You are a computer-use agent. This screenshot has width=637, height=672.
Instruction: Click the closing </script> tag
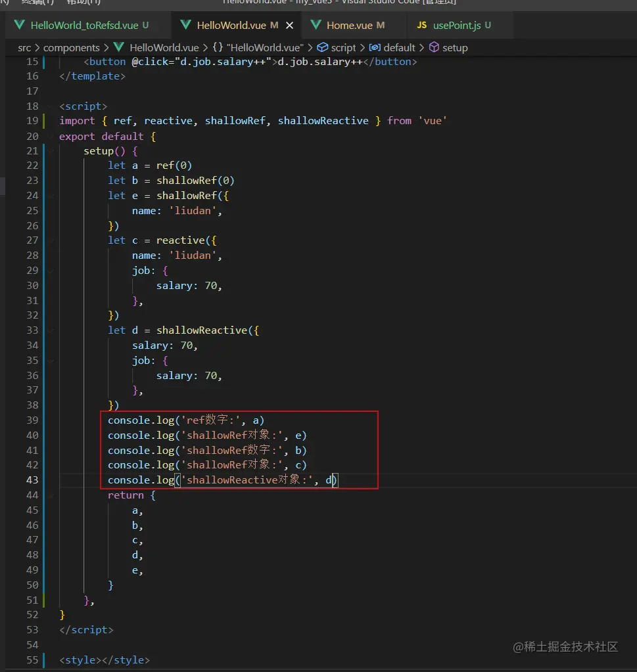[86, 630]
